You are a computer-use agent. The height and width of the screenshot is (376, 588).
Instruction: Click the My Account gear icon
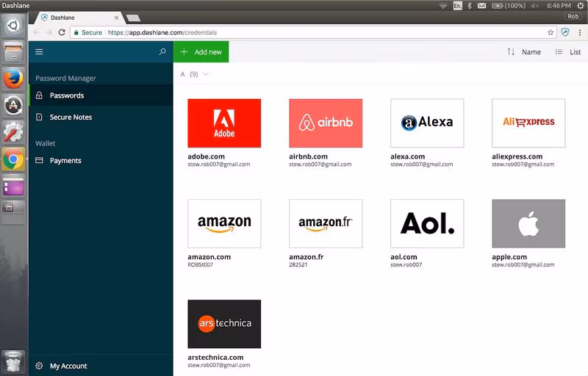click(x=39, y=366)
